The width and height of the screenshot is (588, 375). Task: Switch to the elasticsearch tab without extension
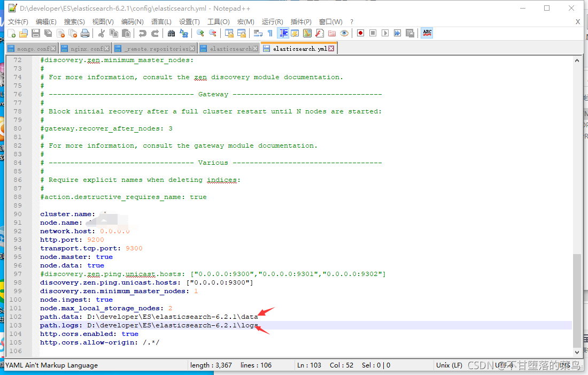[x=229, y=49]
